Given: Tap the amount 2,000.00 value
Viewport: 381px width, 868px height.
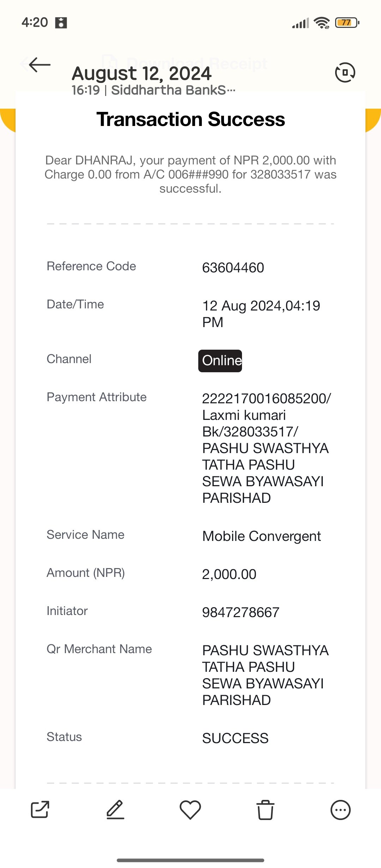Looking at the screenshot, I should tap(229, 574).
